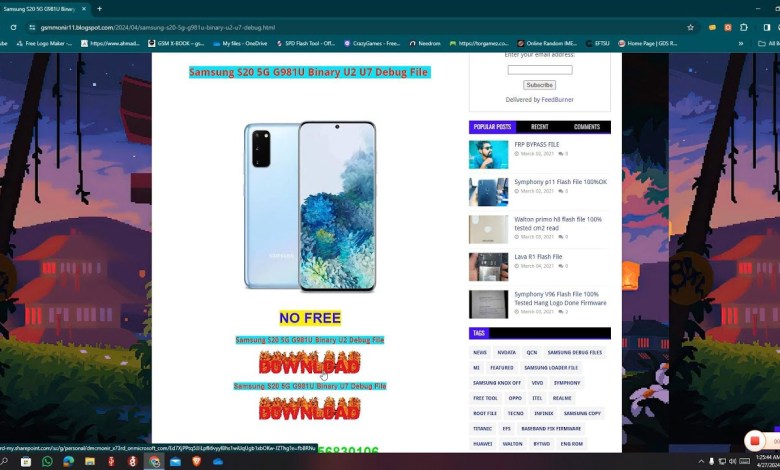This screenshot has height=470, width=780.
Task: Click the yellow extension icon in toolbar
Action: pos(712,27)
